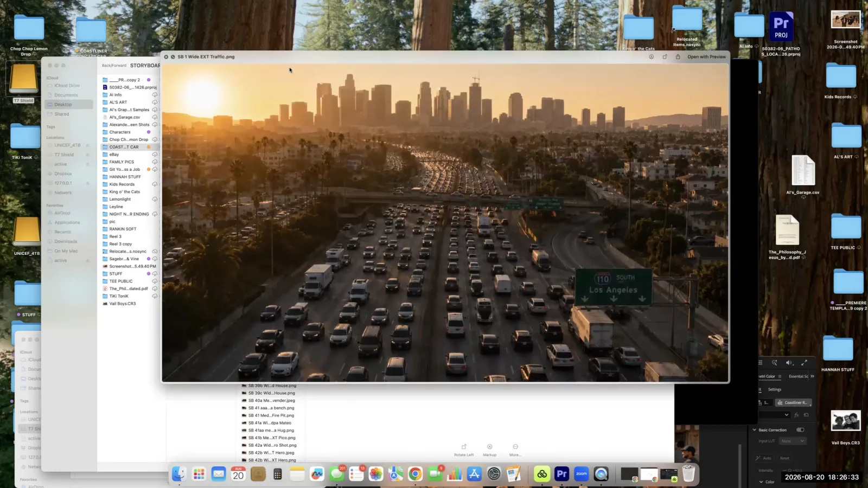Select 'Al's_Garage.csv' in Finder list
The width and height of the screenshot is (868, 488).
[124, 117]
